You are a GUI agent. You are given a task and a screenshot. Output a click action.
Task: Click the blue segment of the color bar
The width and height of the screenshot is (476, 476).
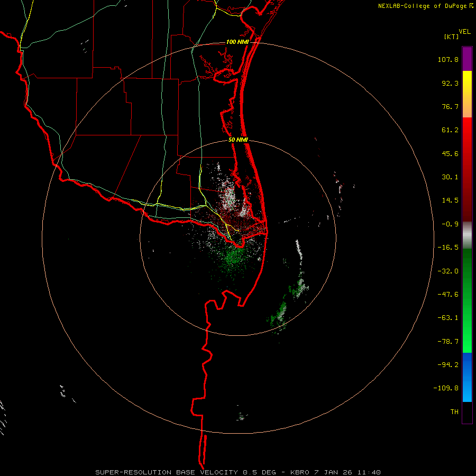[467, 377]
